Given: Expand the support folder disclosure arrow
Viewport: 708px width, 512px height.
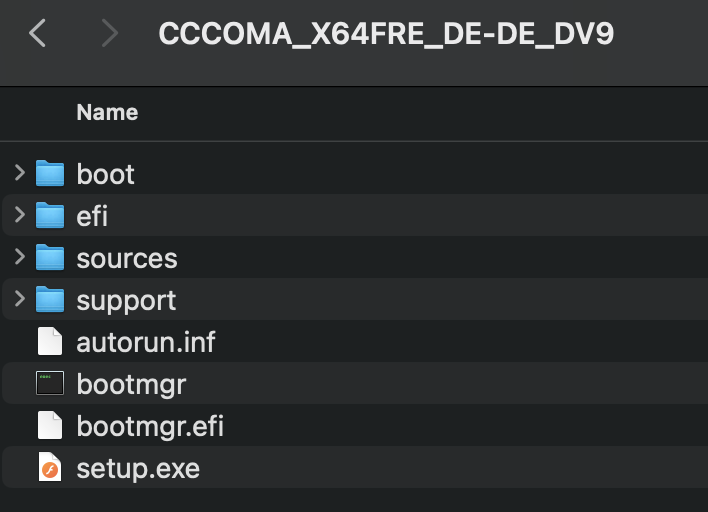Looking at the screenshot, I should 19,300.
